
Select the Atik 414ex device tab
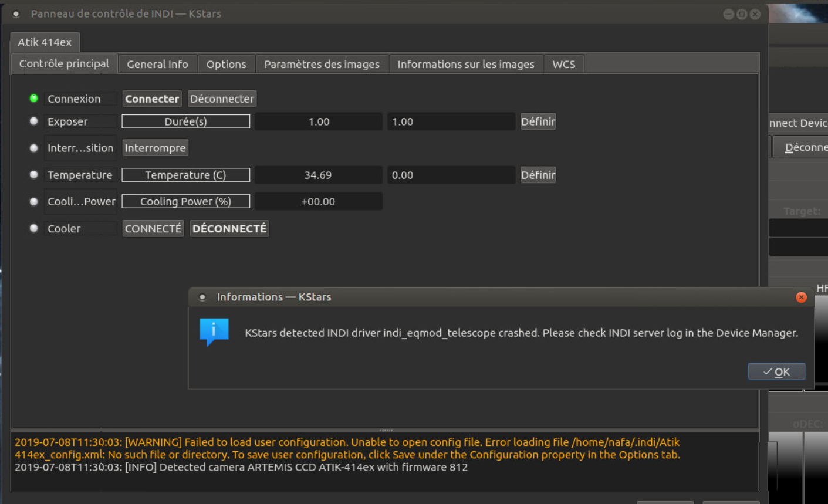(x=45, y=42)
